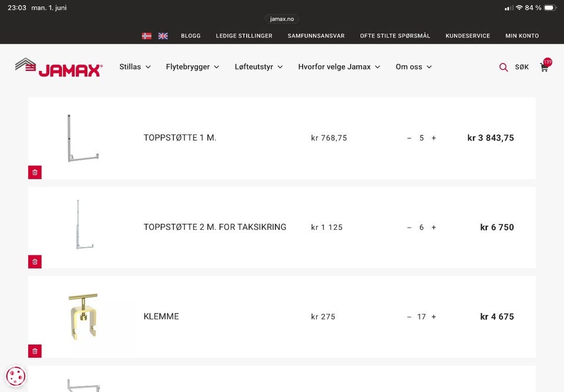
Task: Decrease quantity of TOPPSTØTTE 2 M.
Action: 409,227
